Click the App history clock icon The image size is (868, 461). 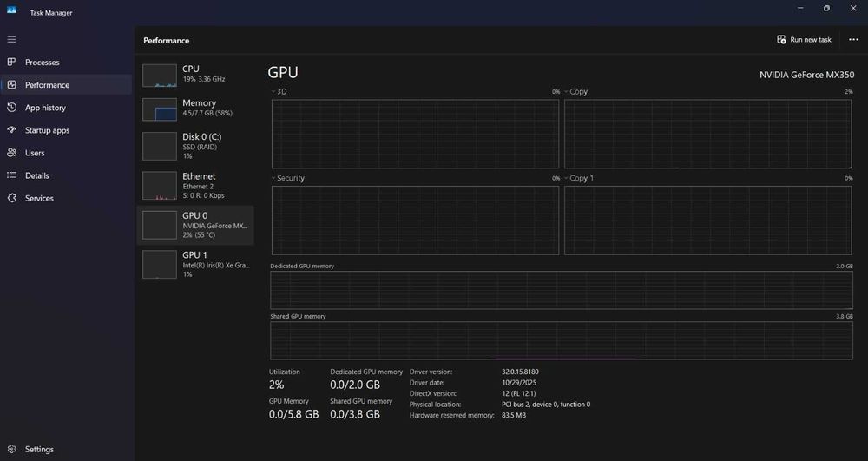[11, 108]
